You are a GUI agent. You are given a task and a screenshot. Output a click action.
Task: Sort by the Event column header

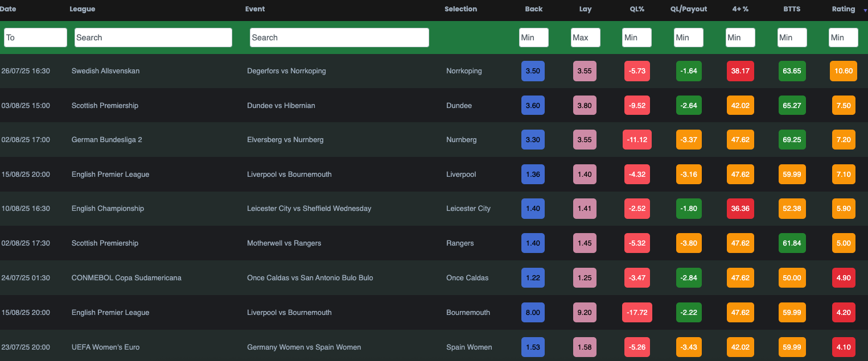[255, 9]
